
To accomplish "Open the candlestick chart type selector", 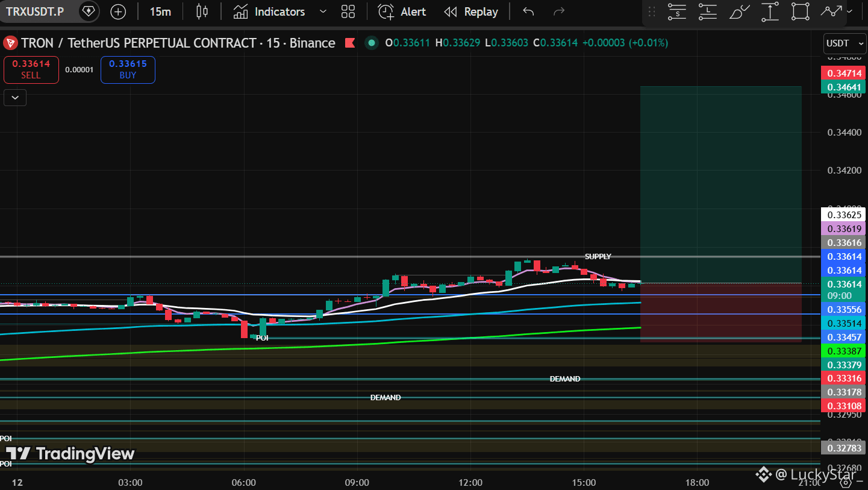I will [x=202, y=11].
